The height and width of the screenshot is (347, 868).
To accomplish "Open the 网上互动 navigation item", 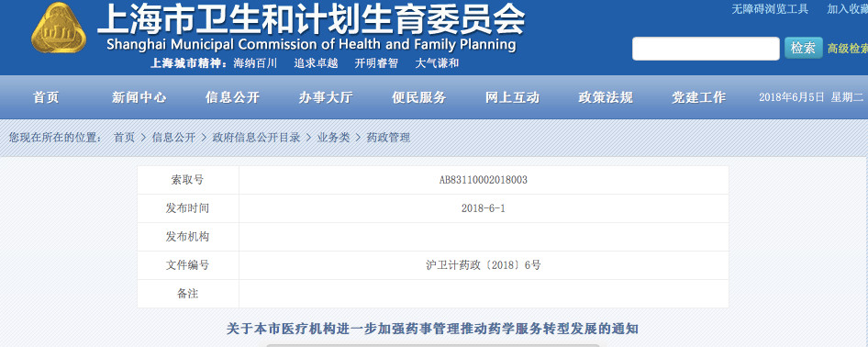I will 512,97.
